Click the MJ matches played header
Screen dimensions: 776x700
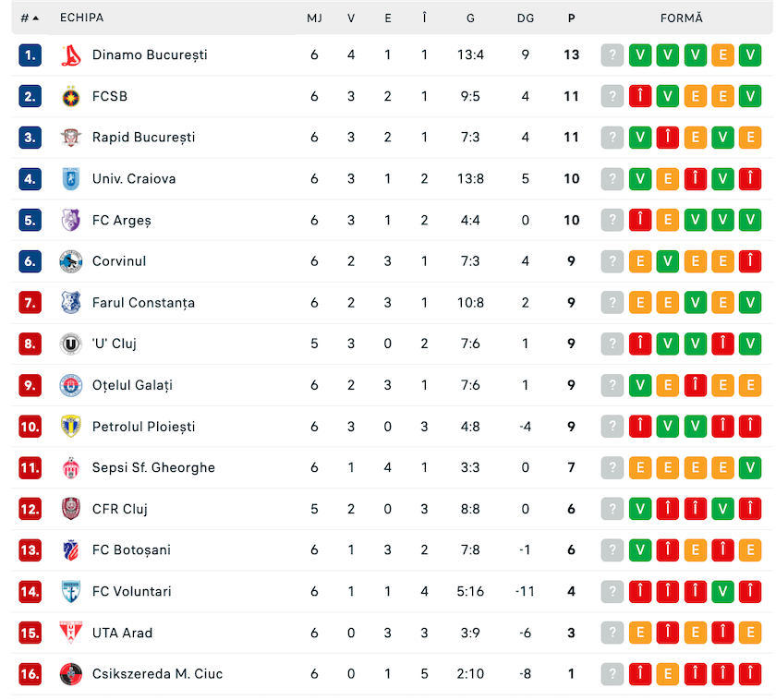(x=315, y=18)
